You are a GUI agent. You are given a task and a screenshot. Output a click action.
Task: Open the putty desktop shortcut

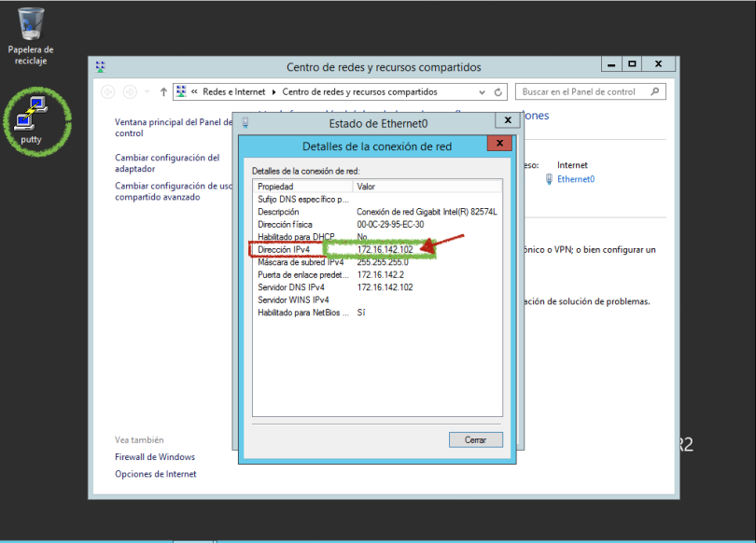pyautogui.click(x=36, y=115)
